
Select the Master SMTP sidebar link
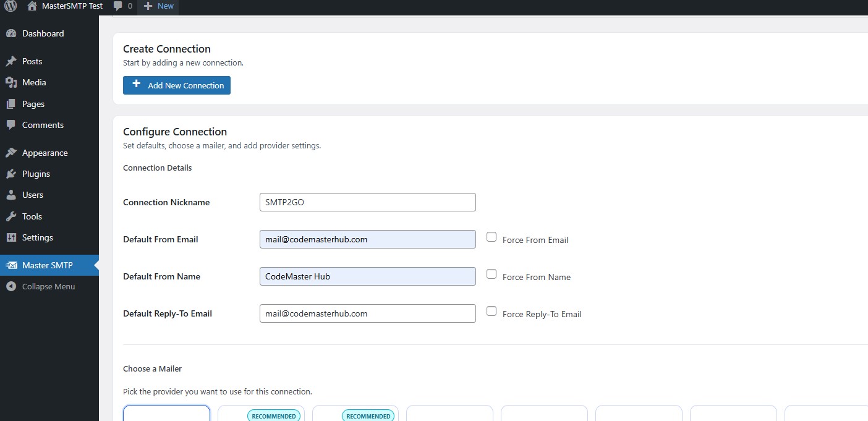[48, 265]
